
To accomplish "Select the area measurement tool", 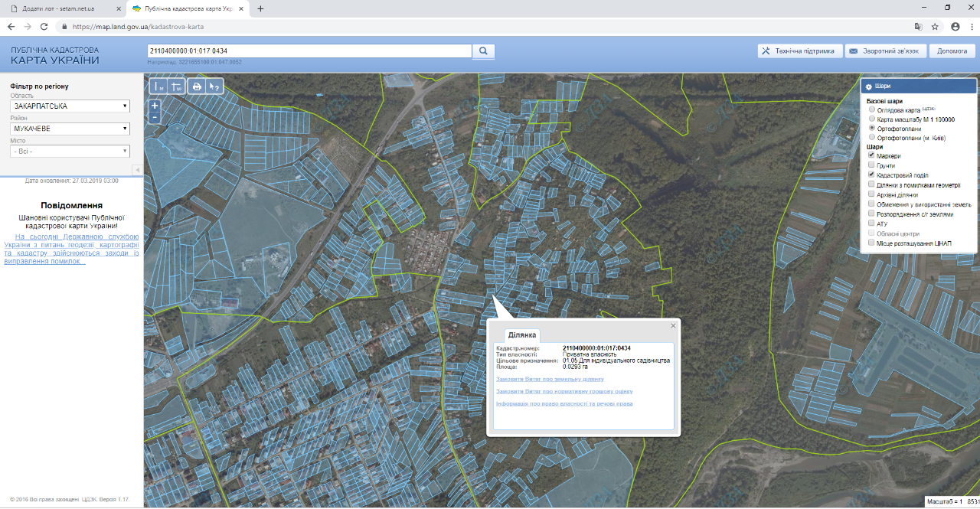I will tap(177, 86).
